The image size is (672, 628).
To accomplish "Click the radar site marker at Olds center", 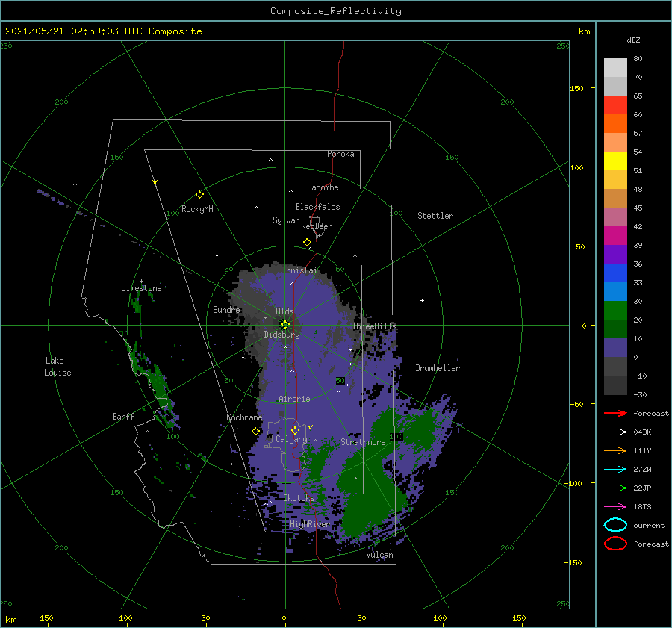I will [285, 325].
